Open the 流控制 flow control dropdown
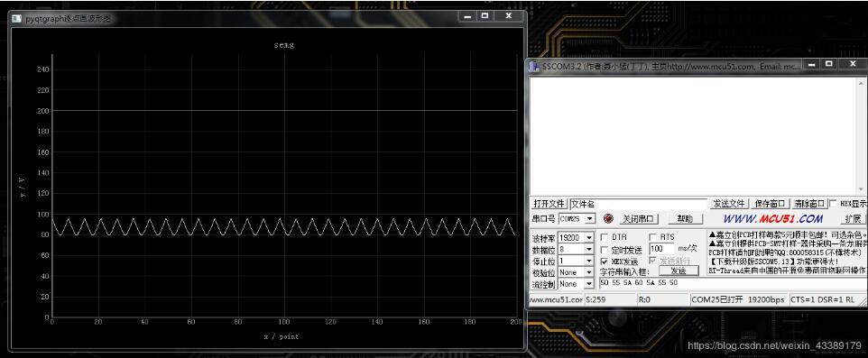 coord(576,284)
